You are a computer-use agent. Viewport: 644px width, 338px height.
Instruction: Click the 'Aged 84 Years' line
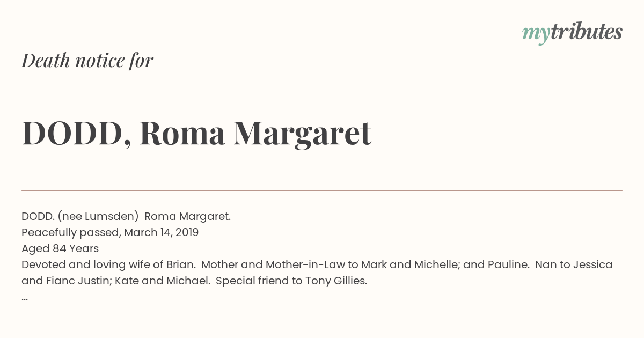60,248
